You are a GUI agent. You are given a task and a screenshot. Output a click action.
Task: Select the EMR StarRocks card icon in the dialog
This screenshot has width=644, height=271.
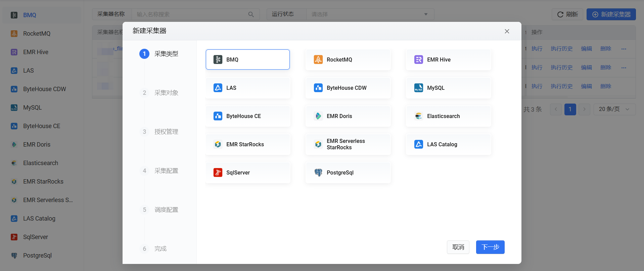point(218,144)
